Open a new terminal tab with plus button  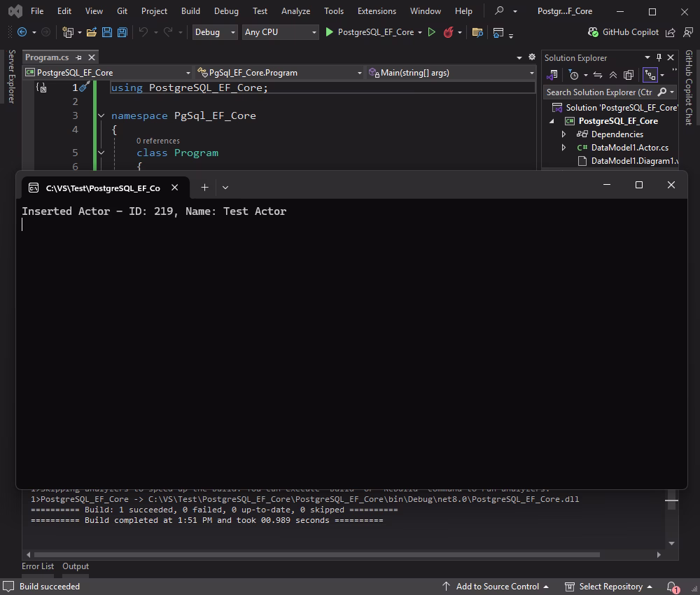[x=204, y=187]
